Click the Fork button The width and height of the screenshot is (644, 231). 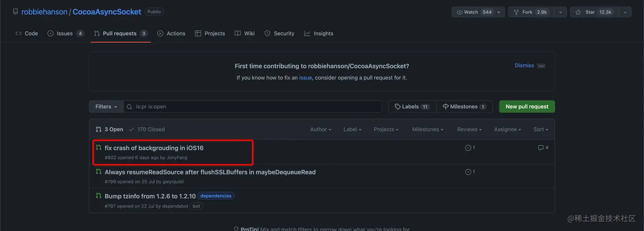[532, 12]
